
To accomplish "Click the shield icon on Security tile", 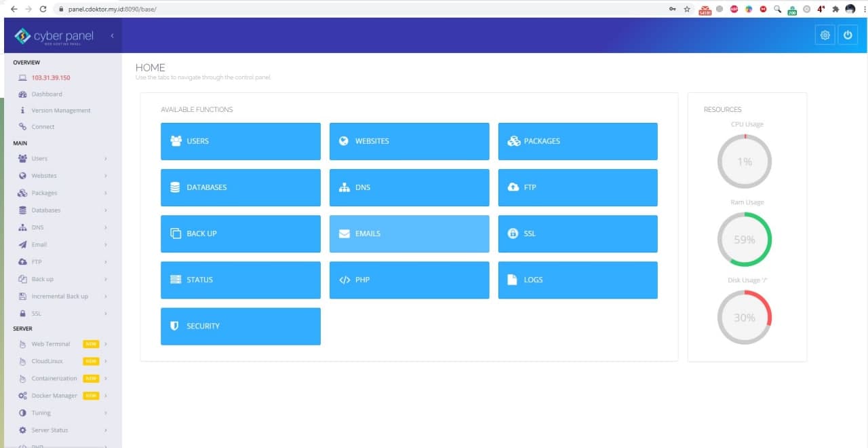I will pos(174,326).
